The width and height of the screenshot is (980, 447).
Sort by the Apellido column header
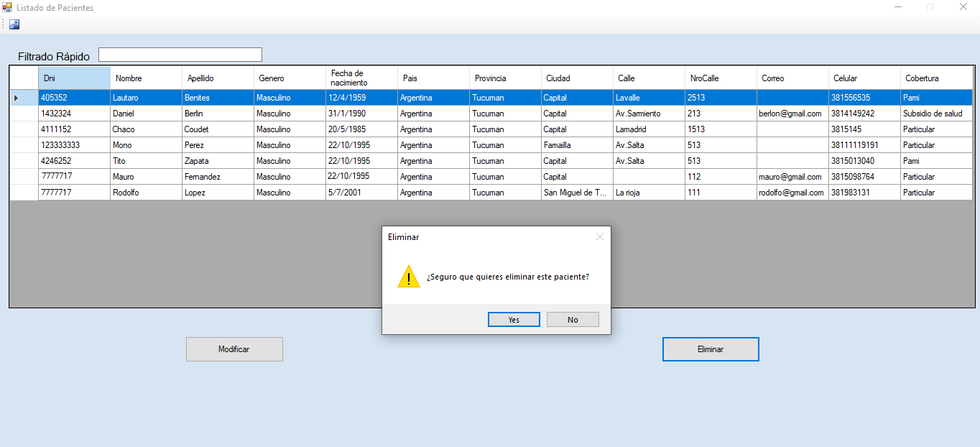click(x=218, y=78)
